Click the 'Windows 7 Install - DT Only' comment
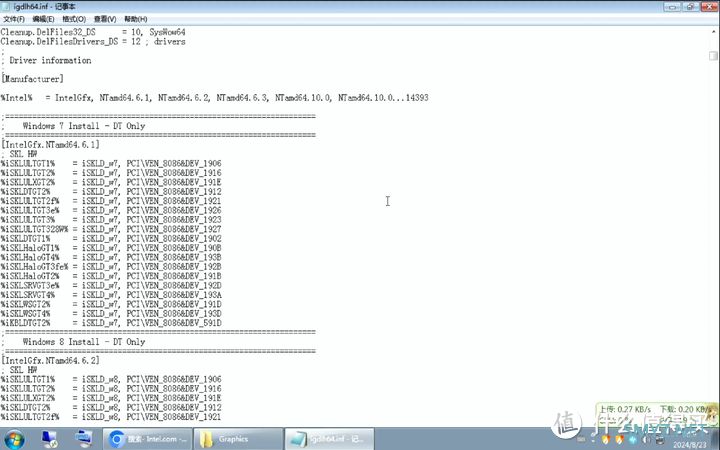Image resolution: width=720 pixels, height=450 pixels. click(84, 126)
